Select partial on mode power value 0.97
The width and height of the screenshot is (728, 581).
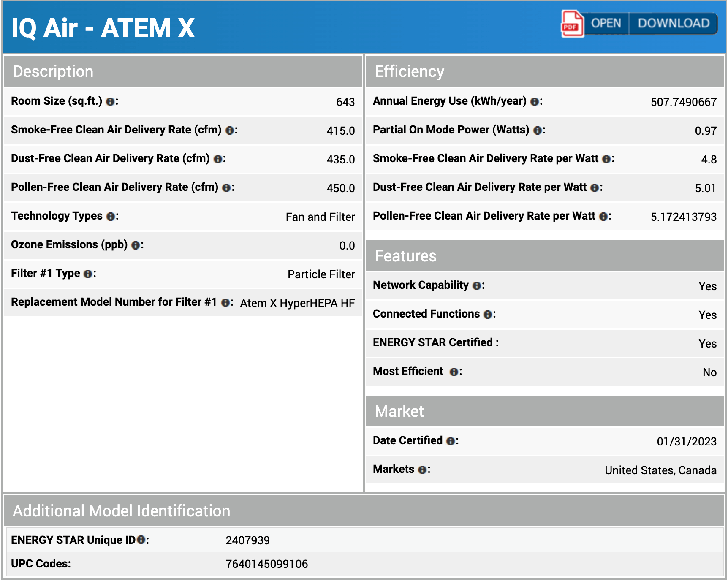(706, 131)
